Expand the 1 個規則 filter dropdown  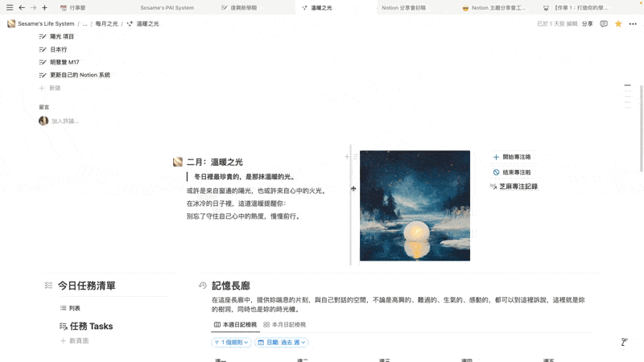tap(231, 343)
